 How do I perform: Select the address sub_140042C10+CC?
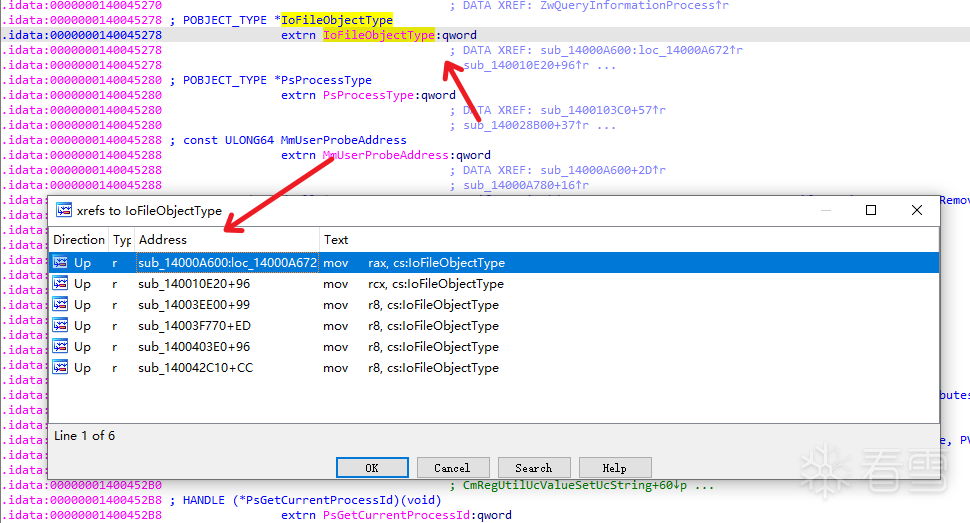tap(195, 368)
